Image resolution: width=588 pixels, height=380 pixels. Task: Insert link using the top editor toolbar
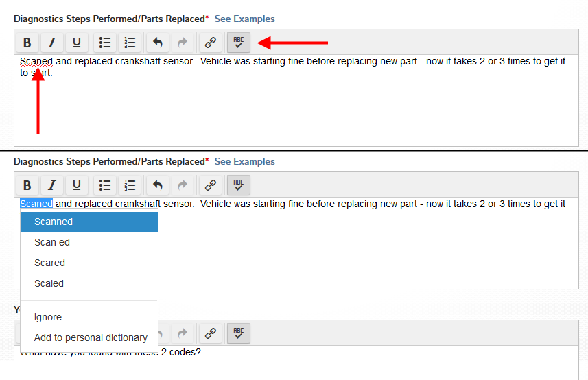click(x=211, y=43)
